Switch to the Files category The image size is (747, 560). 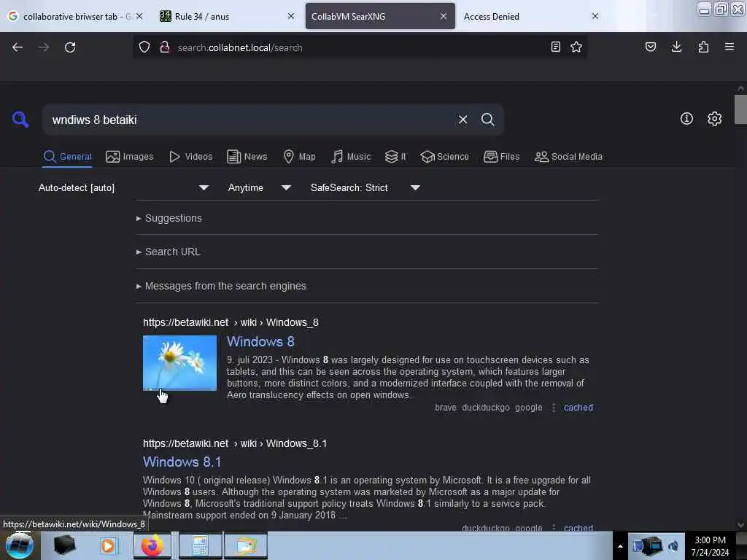pyautogui.click(x=501, y=157)
